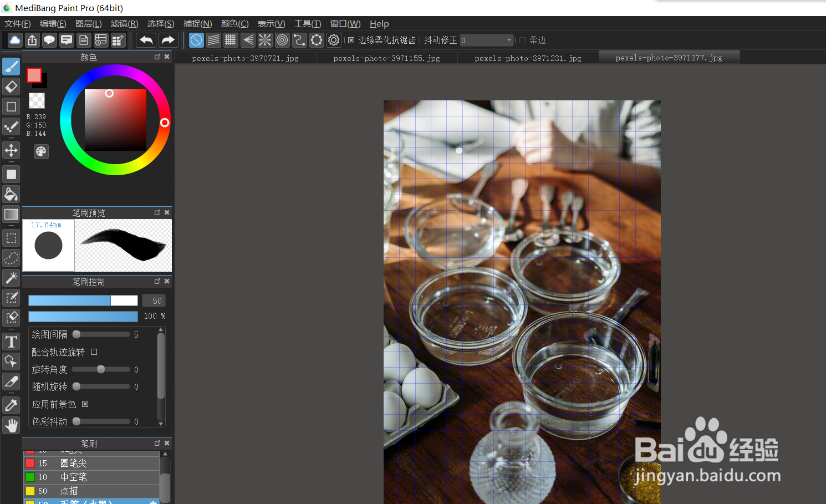Open the cloud projects icon

click(x=15, y=40)
